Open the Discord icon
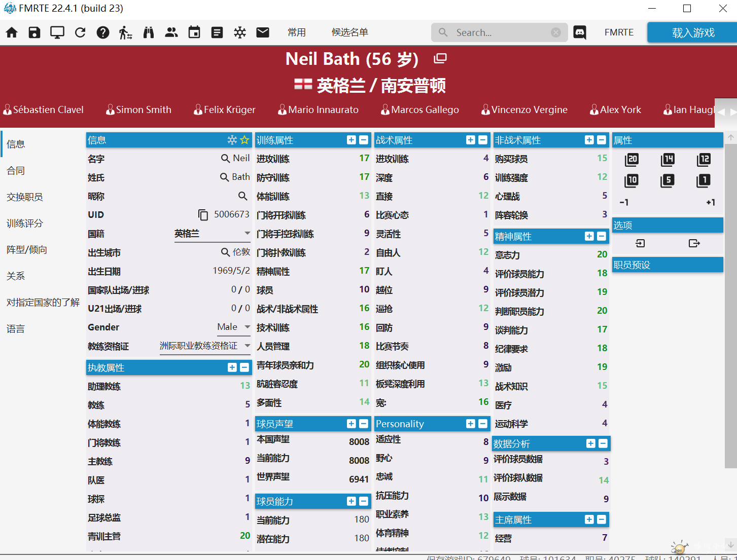Viewport: 737px width, 560px height. [580, 32]
